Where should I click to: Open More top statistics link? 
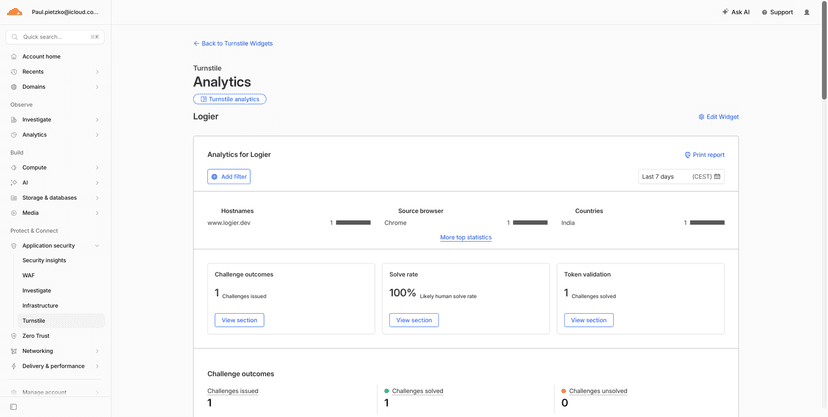(x=466, y=238)
